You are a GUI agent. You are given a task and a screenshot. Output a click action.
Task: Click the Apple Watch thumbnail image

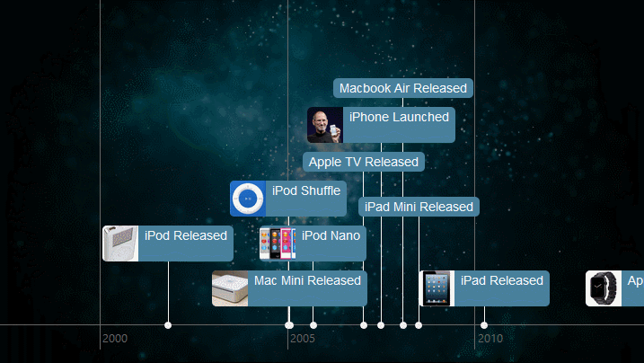604,288
